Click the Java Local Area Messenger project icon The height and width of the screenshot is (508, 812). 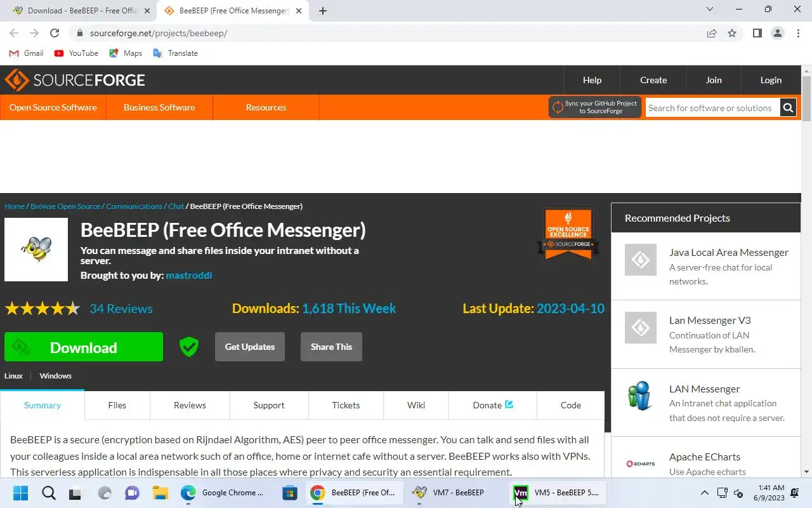[641, 260]
